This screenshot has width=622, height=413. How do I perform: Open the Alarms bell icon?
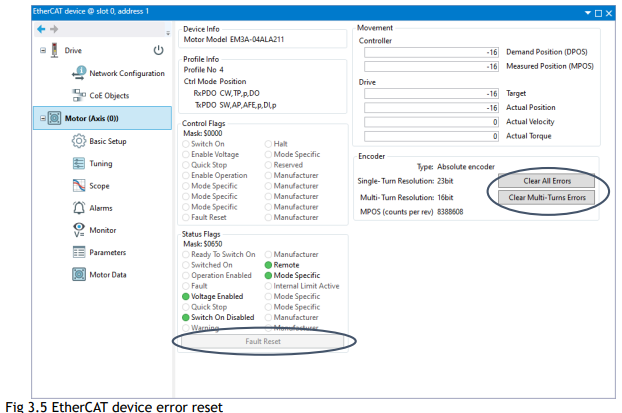pos(79,208)
